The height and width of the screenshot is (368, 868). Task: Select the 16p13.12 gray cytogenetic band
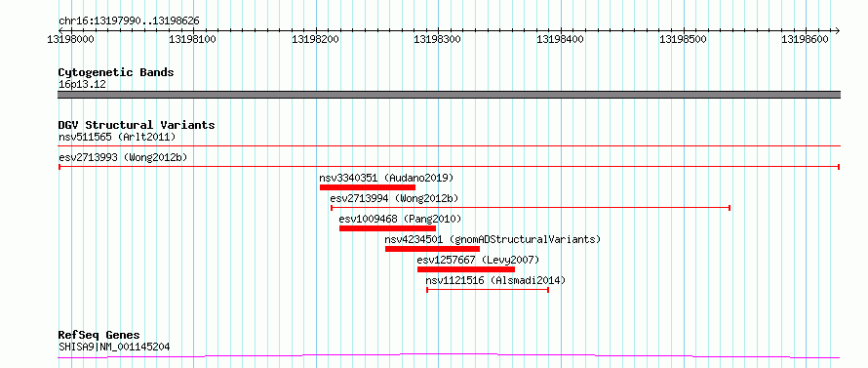450,95
